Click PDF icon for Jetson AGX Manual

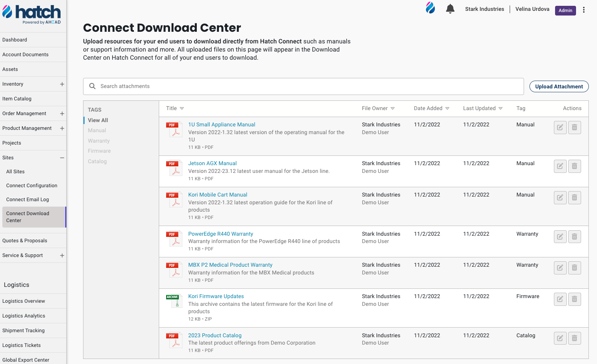(174, 168)
